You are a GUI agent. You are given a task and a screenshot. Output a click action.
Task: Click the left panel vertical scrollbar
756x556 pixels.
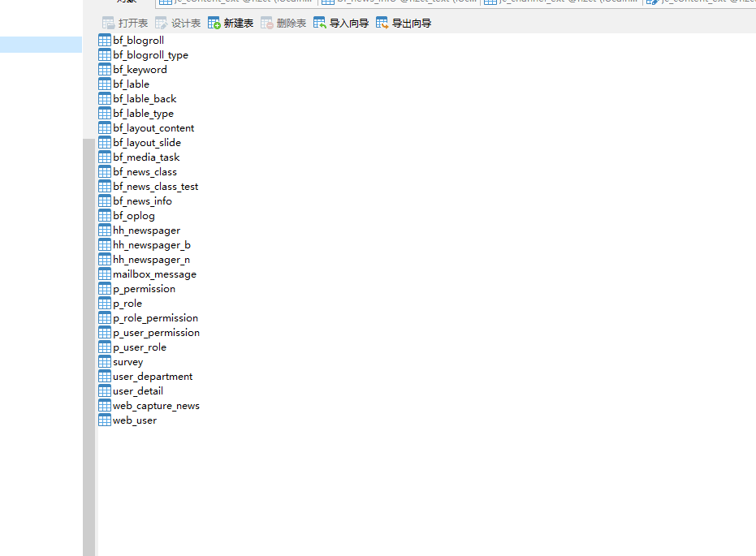89,347
